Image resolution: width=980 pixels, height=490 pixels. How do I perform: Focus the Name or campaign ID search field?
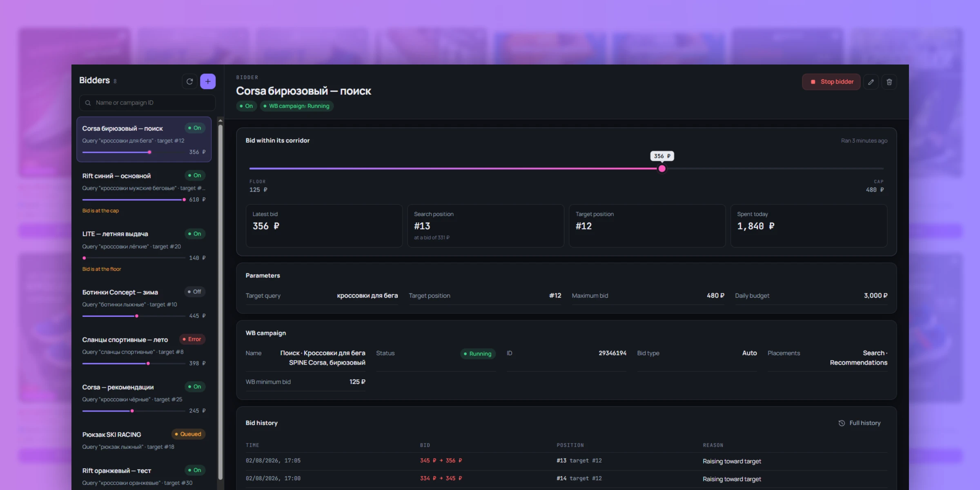(x=147, y=103)
